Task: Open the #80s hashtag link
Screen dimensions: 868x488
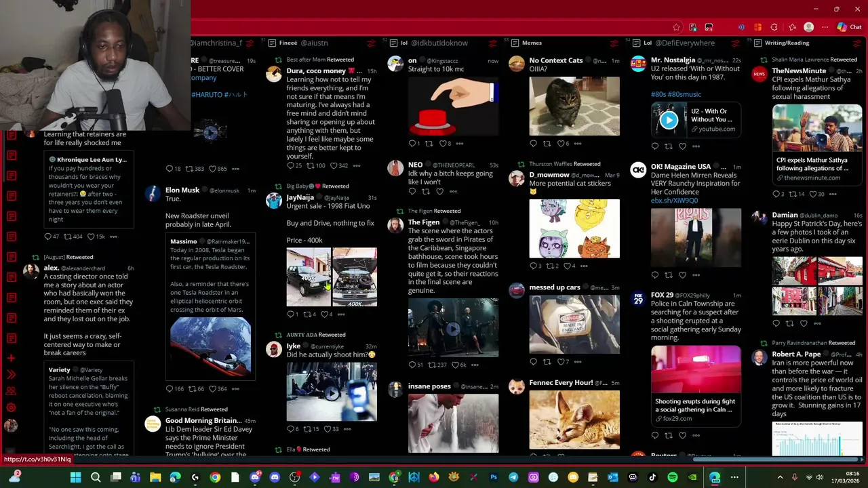Action: point(658,94)
